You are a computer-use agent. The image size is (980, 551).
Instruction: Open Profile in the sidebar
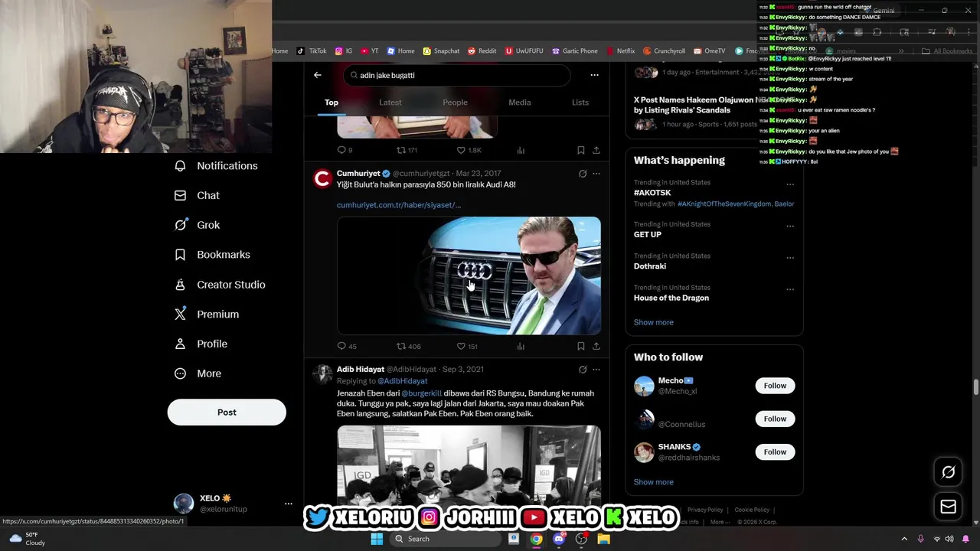201,344
